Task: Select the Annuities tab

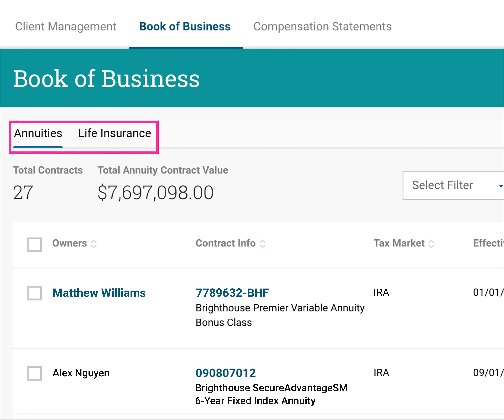Action: (x=38, y=133)
